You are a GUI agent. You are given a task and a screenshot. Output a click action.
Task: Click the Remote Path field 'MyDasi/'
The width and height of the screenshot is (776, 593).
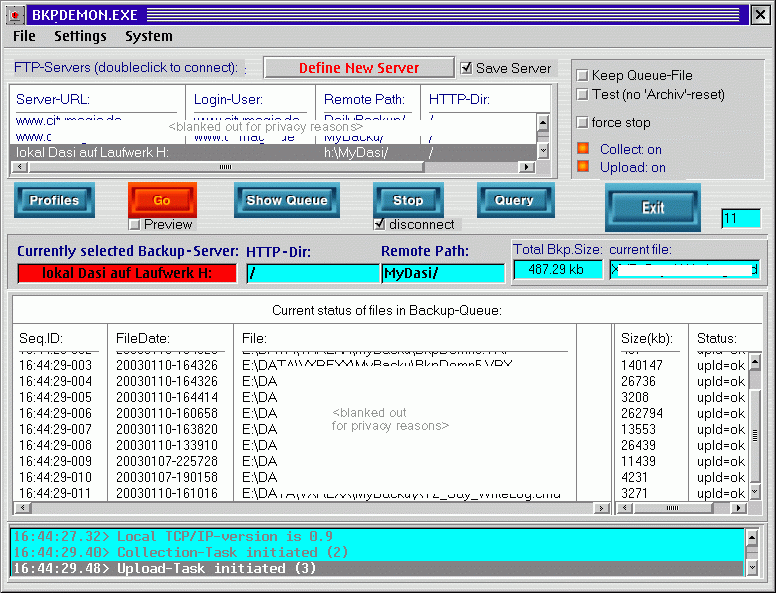443,273
